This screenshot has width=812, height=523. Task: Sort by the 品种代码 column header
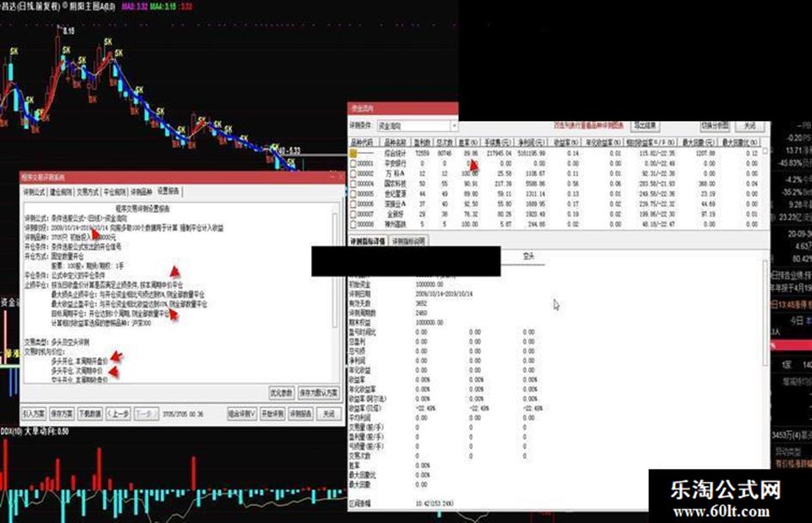tap(363, 142)
